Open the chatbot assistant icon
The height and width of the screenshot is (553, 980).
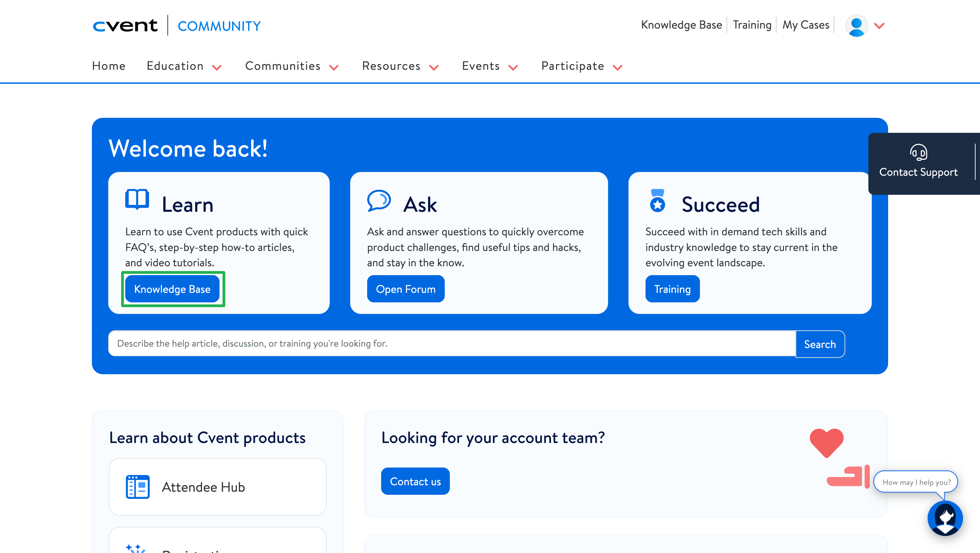945,518
